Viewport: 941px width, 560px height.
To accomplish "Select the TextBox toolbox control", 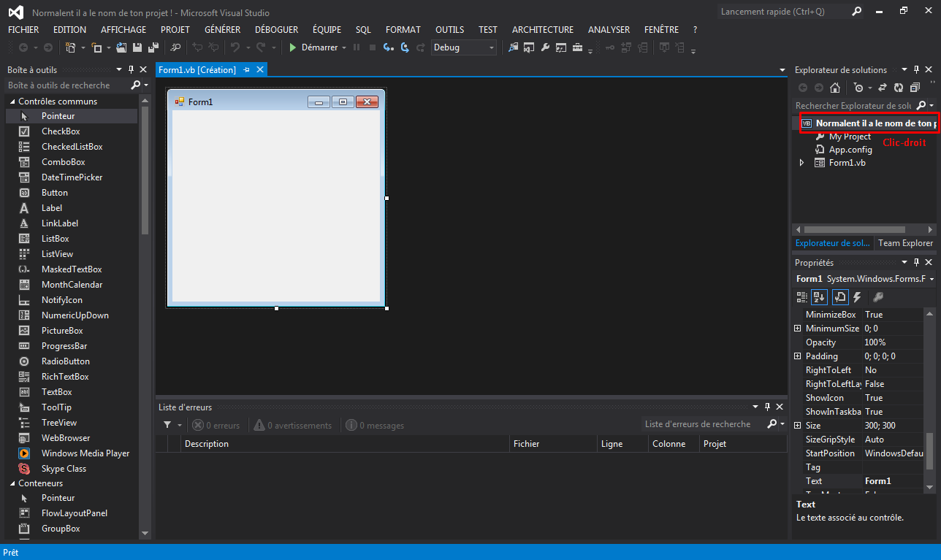I will 72,392.
